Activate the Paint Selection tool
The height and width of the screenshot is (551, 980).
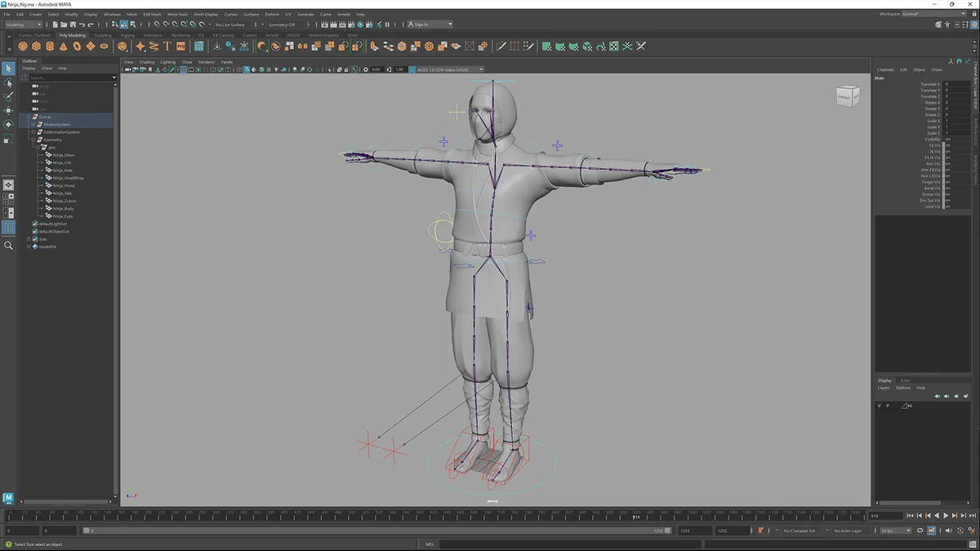(8, 96)
